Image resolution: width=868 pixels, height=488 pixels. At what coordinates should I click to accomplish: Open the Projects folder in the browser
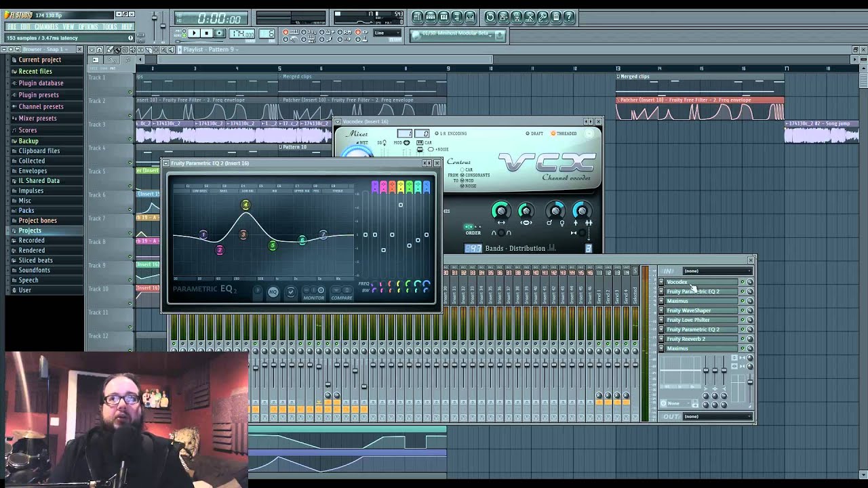click(x=30, y=230)
